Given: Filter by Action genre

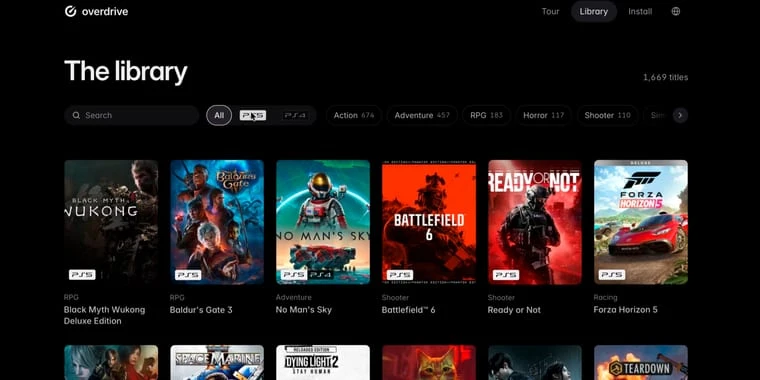Looking at the screenshot, I should pyautogui.click(x=354, y=115).
